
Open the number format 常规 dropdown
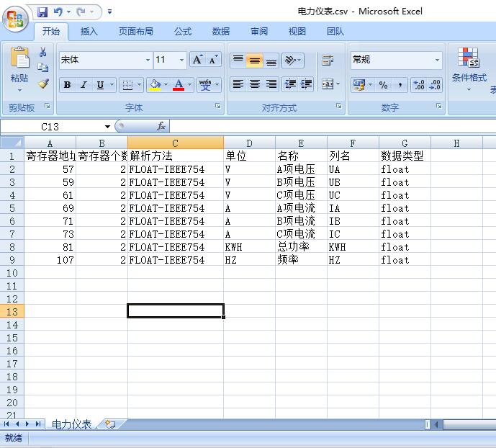437,61
